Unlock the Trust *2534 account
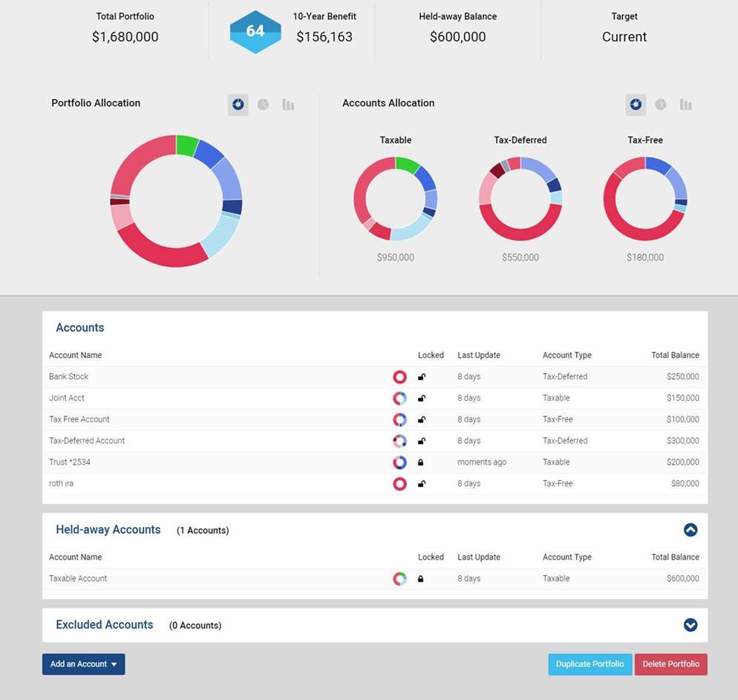 pos(421,462)
